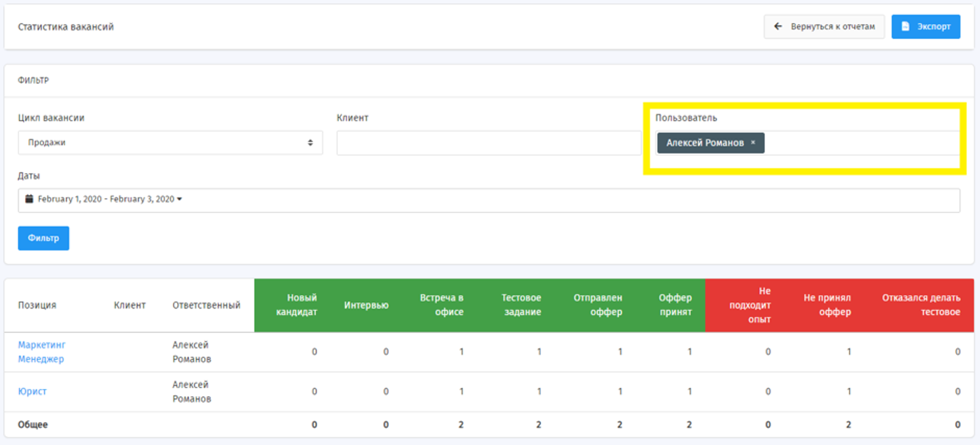Click the Новый кандидат column header
This screenshot has height=445, width=980.
tap(297, 305)
